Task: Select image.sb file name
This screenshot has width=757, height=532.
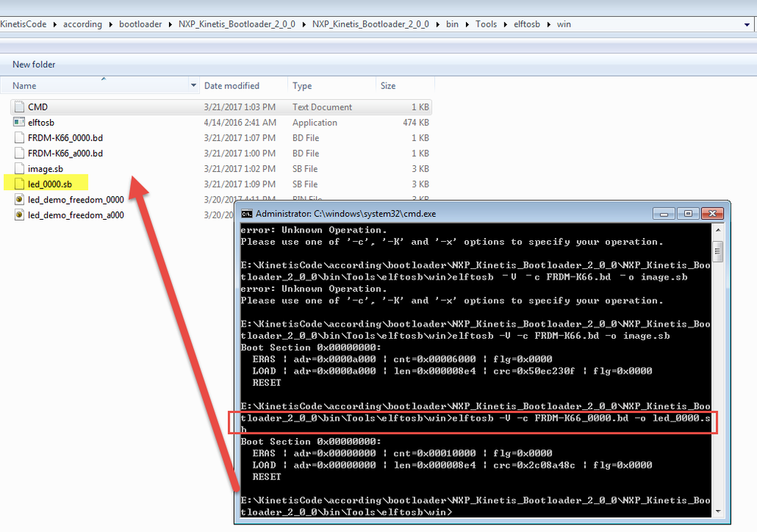Action: point(45,168)
